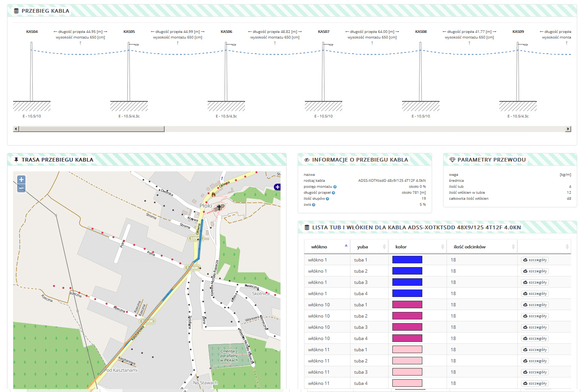The width and height of the screenshot is (588, 392).
Task: Click the church marker in Płoki
Action: tap(220, 207)
